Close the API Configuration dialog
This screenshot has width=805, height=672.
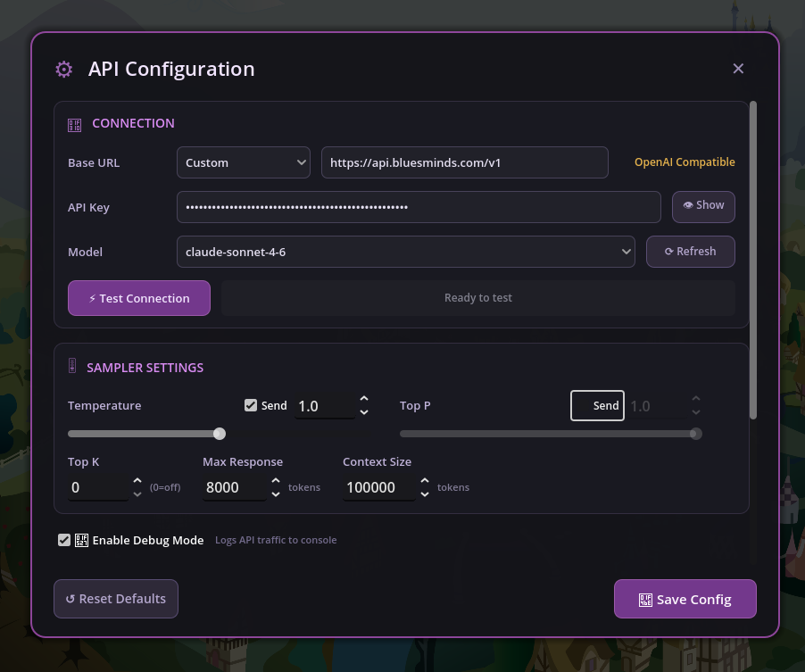(x=738, y=69)
